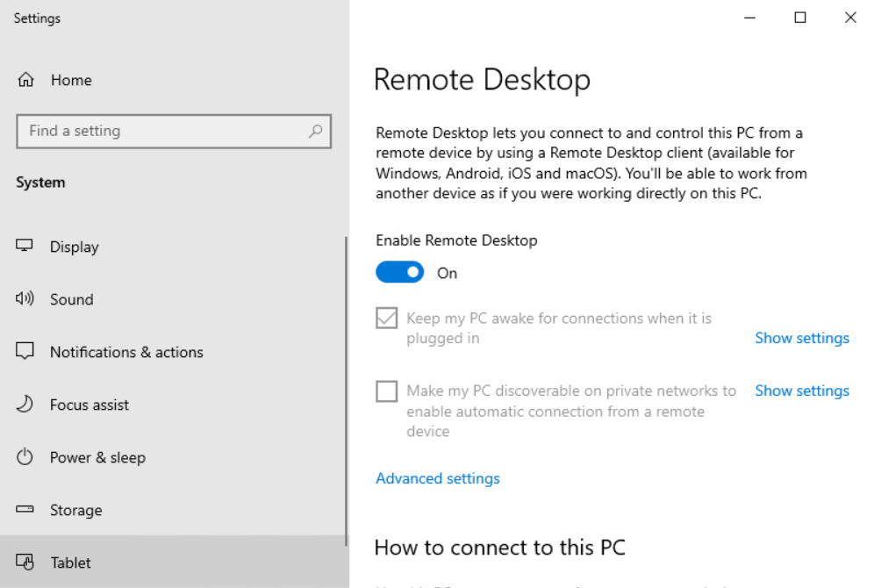Image resolution: width=874 pixels, height=588 pixels.
Task: Turn off Enable Remote Desktop toggle
Action: pyautogui.click(x=399, y=273)
